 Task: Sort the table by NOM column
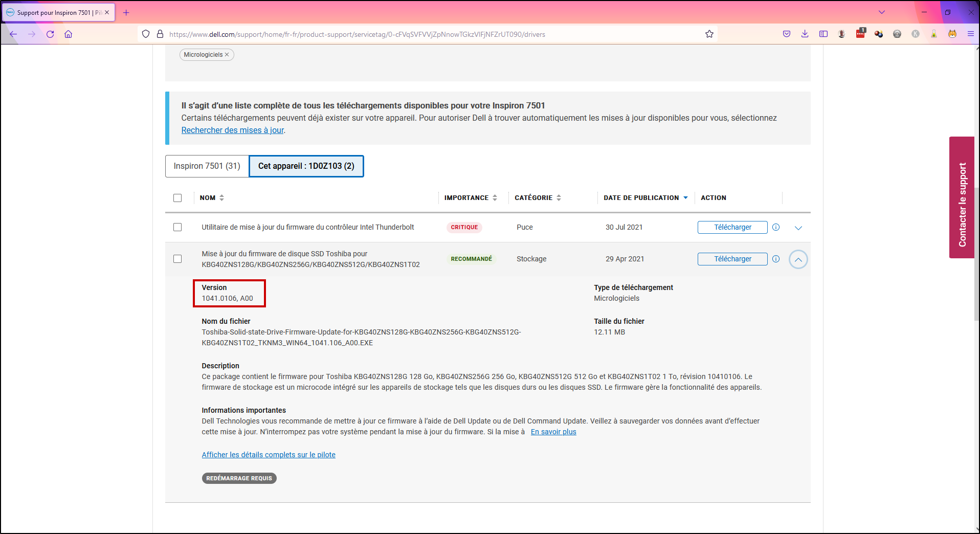click(x=212, y=198)
